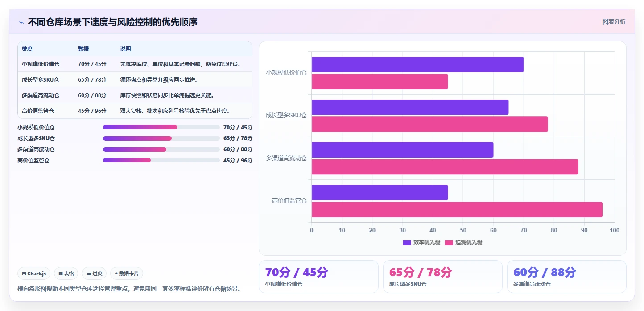Click the purple bar for 高价值监管仓
Screen dimensions: 644x311
380,192
